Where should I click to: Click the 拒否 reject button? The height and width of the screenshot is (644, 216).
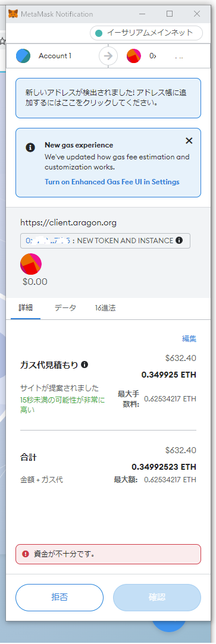tap(60, 598)
